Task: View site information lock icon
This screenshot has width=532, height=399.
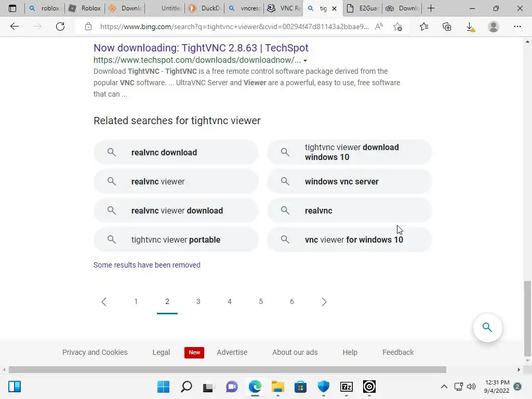Action: click(x=88, y=26)
